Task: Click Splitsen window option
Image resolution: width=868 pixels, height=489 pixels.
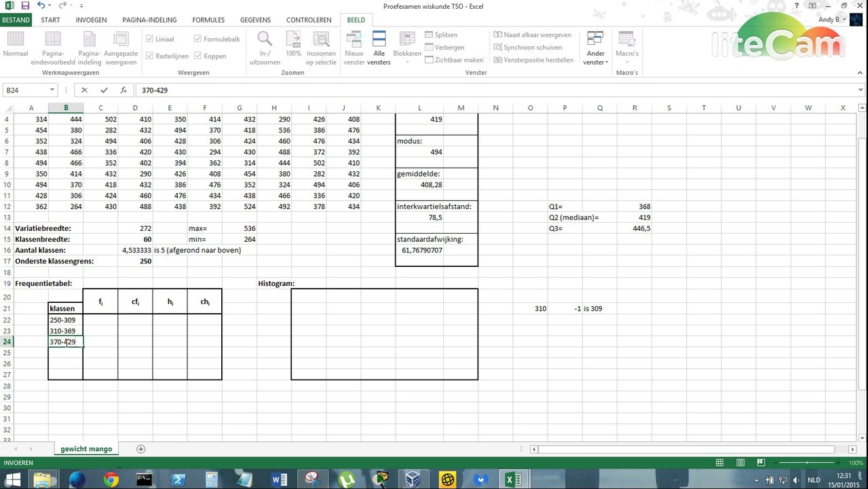Action: pos(441,35)
